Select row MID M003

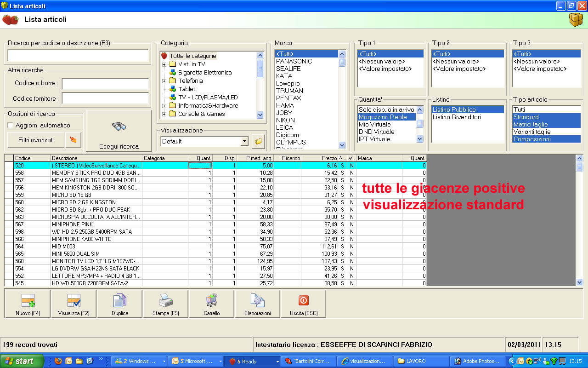(x=215, y=246)
